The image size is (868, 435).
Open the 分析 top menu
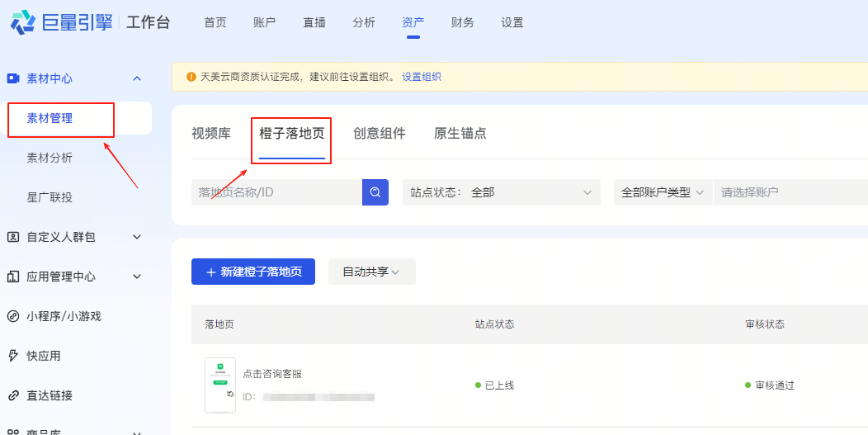point(364,23)
